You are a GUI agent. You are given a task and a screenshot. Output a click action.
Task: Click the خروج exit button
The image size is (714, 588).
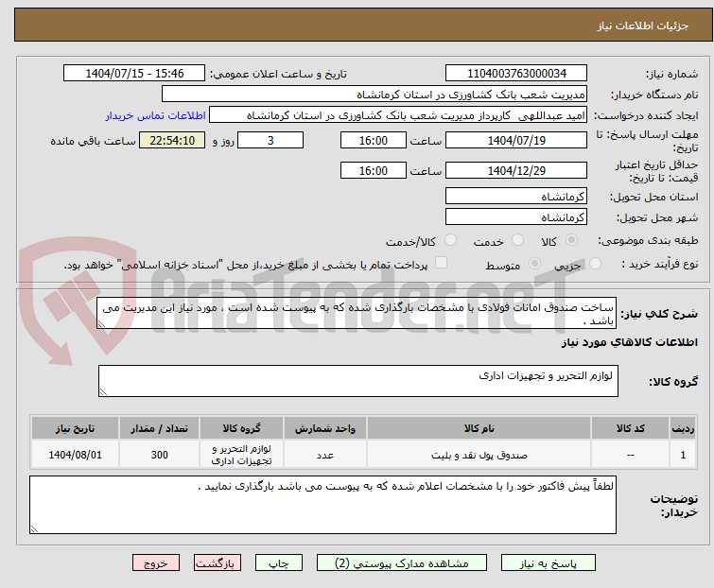(x=156, y=563)
